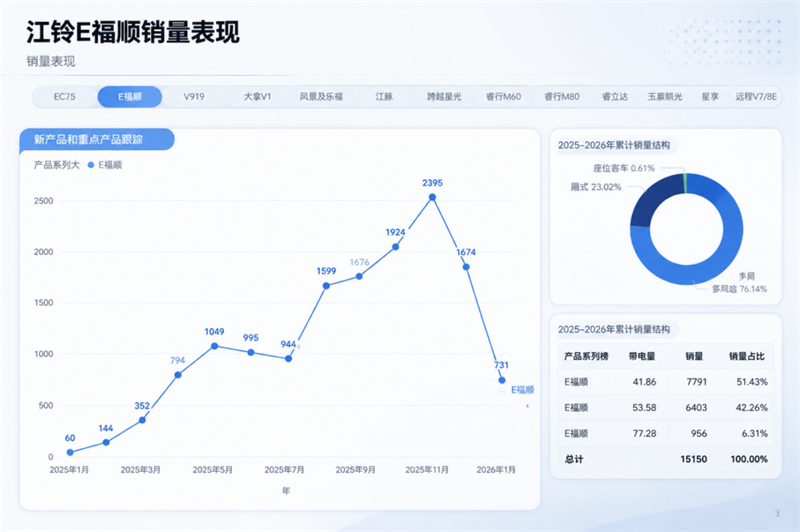Select the 睿立达 tab
This screenshot has height=532, width=800.
tap(615, 97)
